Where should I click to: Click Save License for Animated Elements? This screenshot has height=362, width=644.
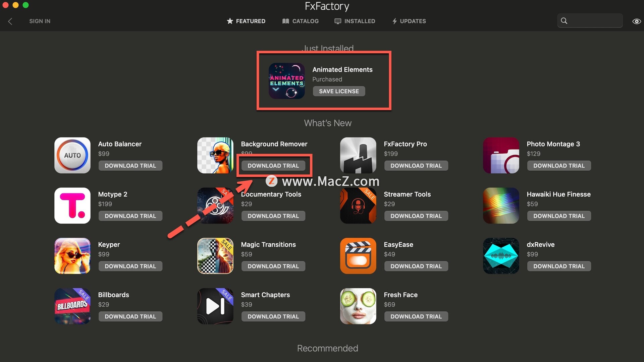[339, 91]
